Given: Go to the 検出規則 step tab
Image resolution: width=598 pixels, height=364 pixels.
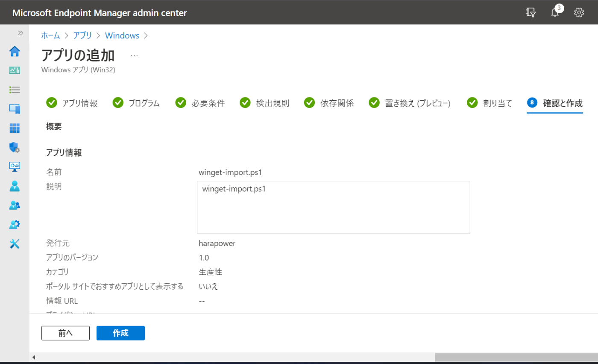Looking at the screenshot, I should pyautogui.click(x=264, y=103).
